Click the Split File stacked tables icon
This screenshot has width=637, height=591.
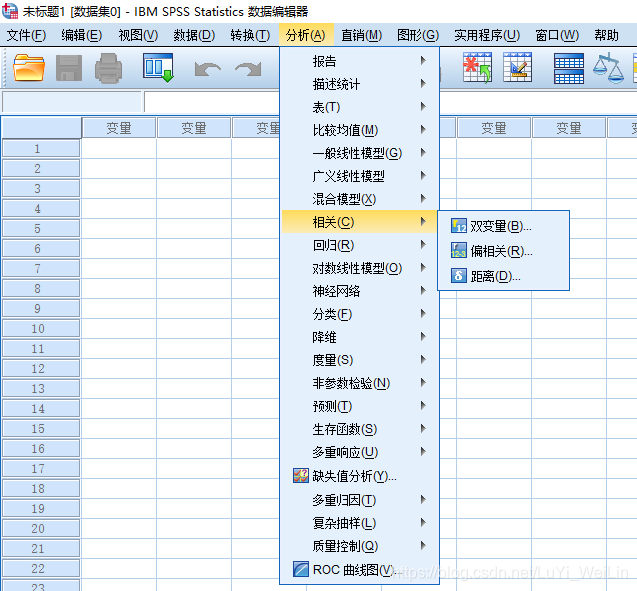coord(569,68)
